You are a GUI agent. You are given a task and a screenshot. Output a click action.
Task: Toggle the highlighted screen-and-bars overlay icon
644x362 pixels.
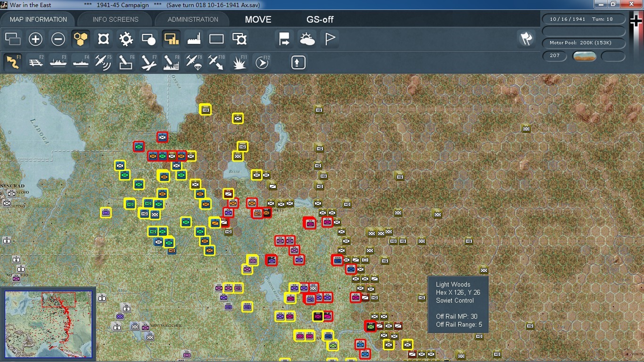pos(171,39)
